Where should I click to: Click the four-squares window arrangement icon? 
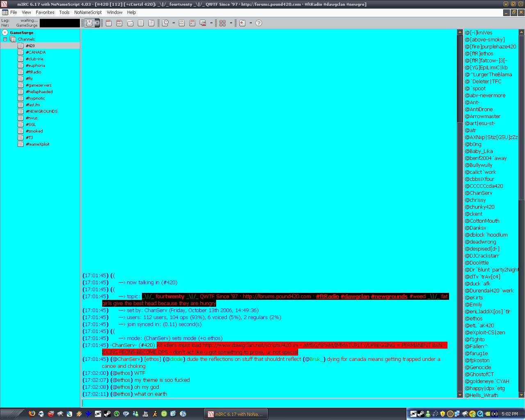click(x=223, y=23)
